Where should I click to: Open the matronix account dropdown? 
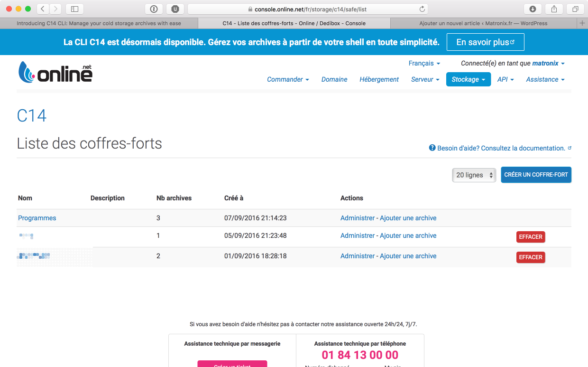548,63
